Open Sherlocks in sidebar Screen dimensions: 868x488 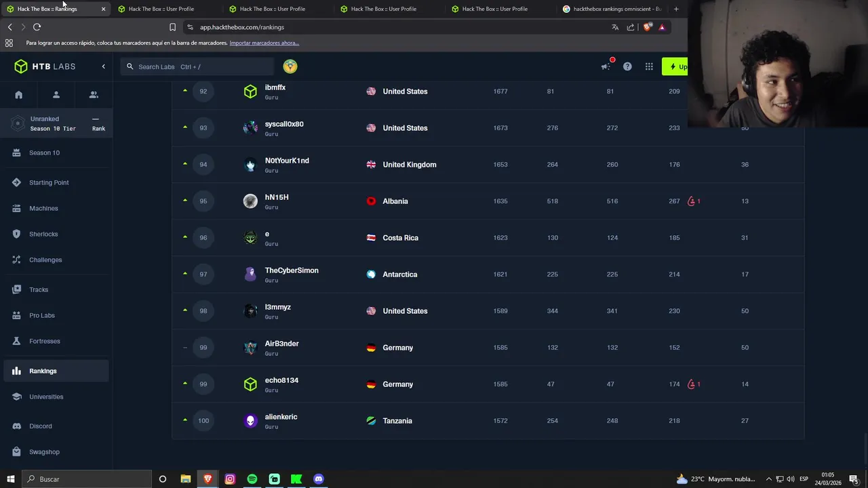56,234
